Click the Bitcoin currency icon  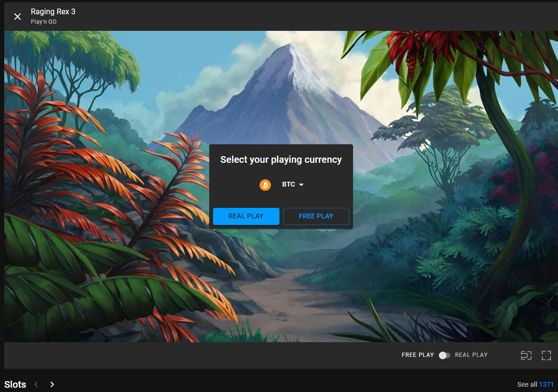pyautogui.click(x=265, y=185)
